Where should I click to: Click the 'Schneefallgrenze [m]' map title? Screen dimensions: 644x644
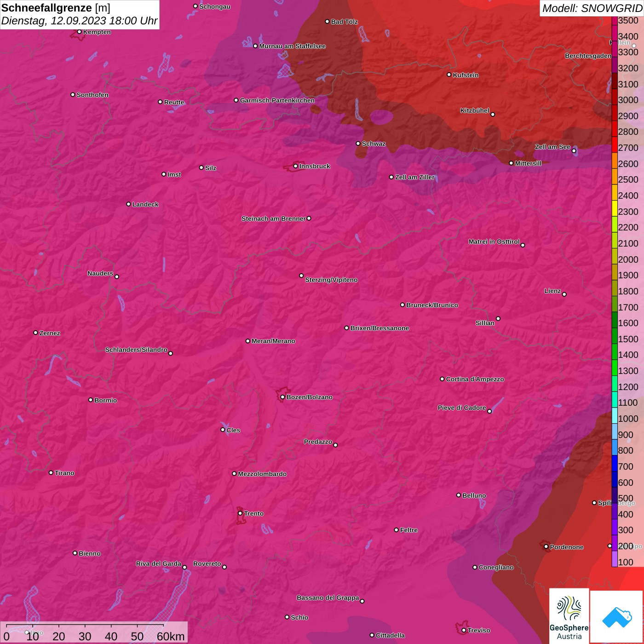click(56, 8)
